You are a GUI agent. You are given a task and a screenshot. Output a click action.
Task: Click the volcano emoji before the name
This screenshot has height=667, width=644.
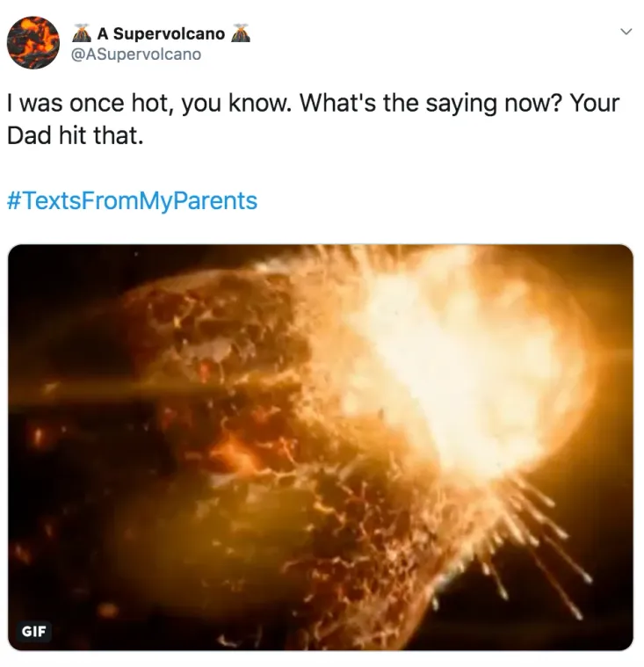[x=82, y=33]
